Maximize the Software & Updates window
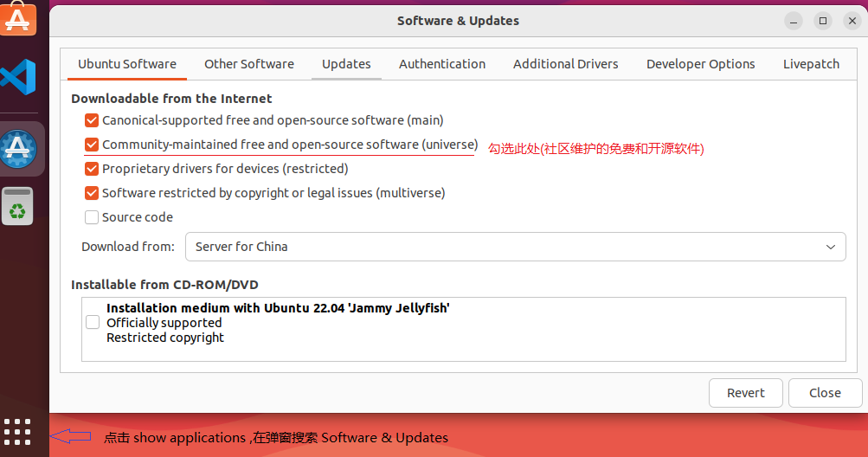Screen dimensions: 868x457 click(823, 21)
